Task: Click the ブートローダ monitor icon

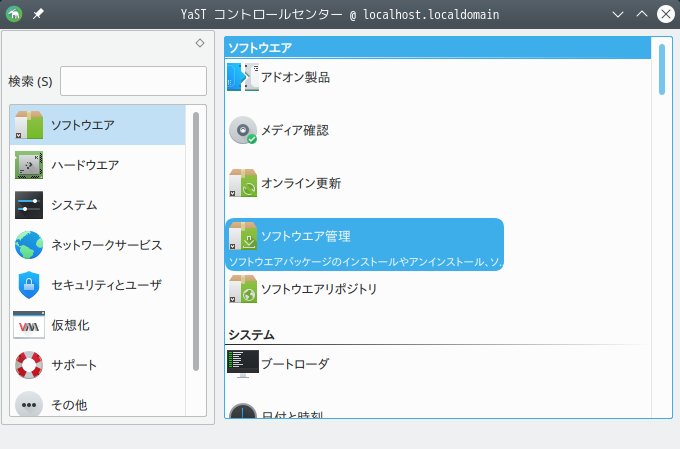Action: coord(243,364)
